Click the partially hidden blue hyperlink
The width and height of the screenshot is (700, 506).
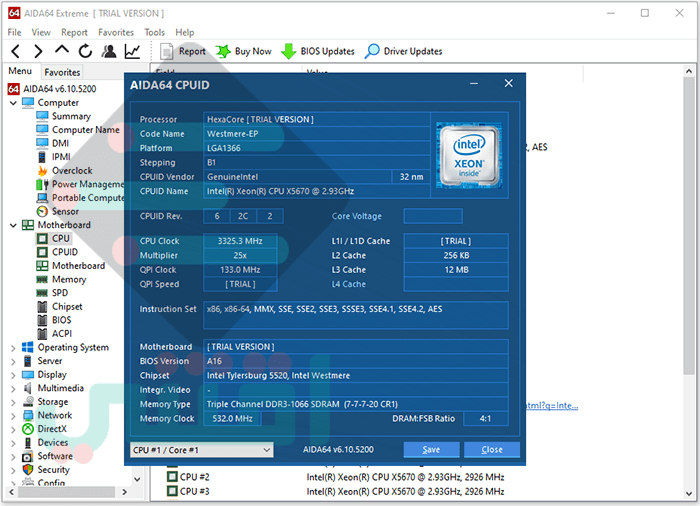pyautogui.click(x=552, y=406)
